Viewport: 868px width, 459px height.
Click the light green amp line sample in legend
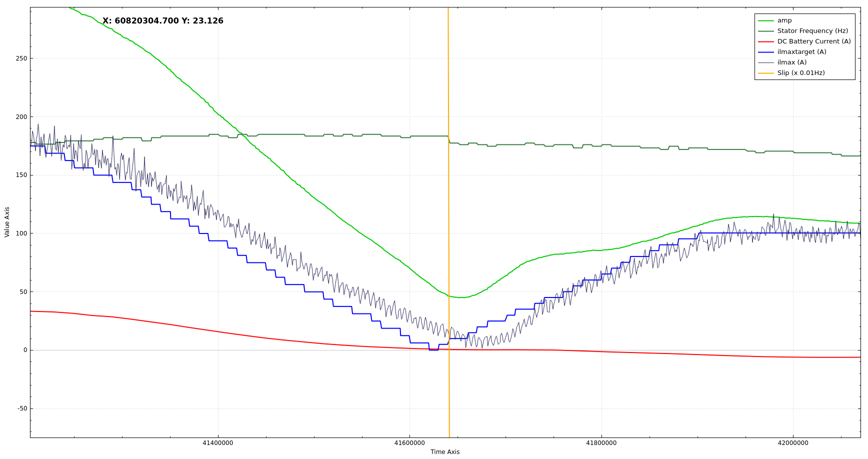765,20
